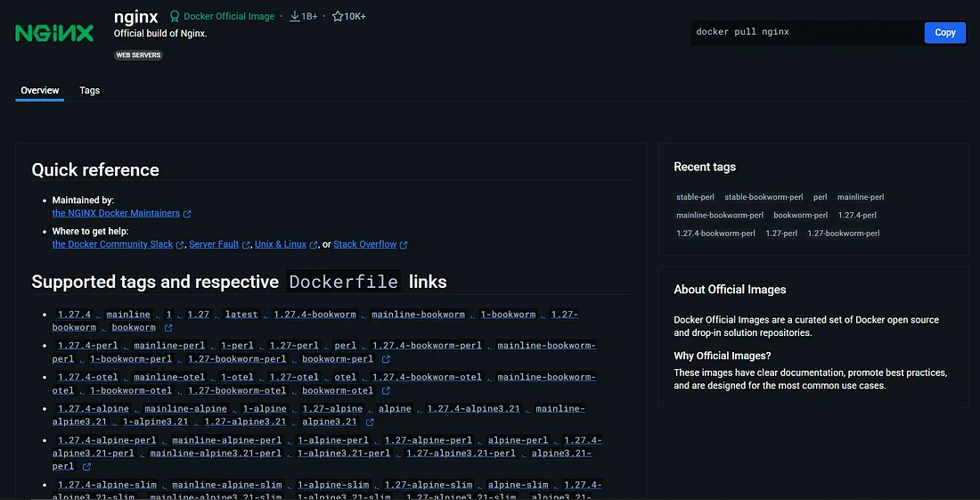Click the NGINX logo image
Image resolution: width=980 pixels, height=500 pixels.
point(54,33)
